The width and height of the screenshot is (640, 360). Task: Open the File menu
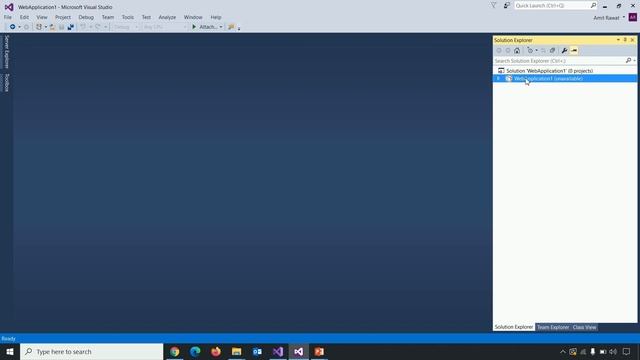point(8,17)
